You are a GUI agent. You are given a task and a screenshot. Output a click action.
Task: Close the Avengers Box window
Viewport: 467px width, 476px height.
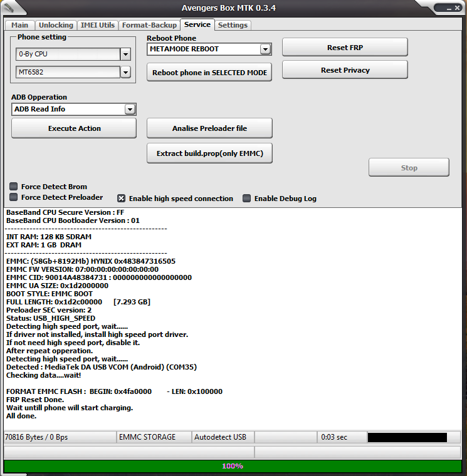457,8
